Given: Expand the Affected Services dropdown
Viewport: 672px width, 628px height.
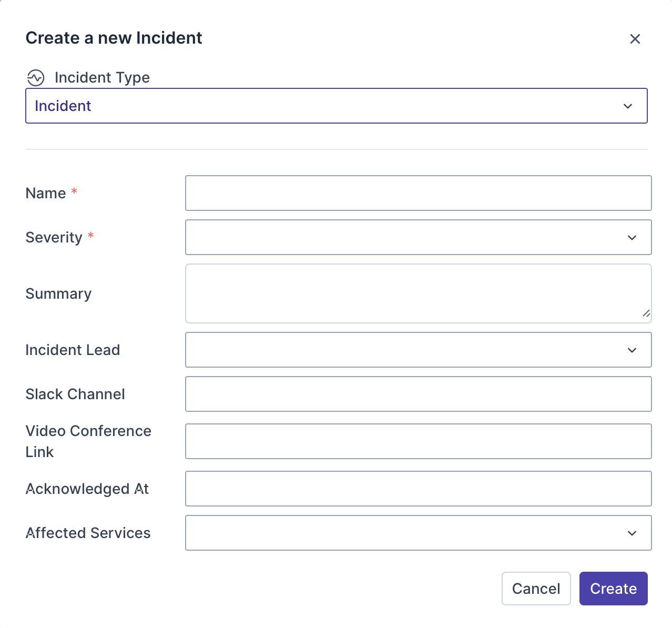Looking at the screenshot, I should click(x=418, y=533).
